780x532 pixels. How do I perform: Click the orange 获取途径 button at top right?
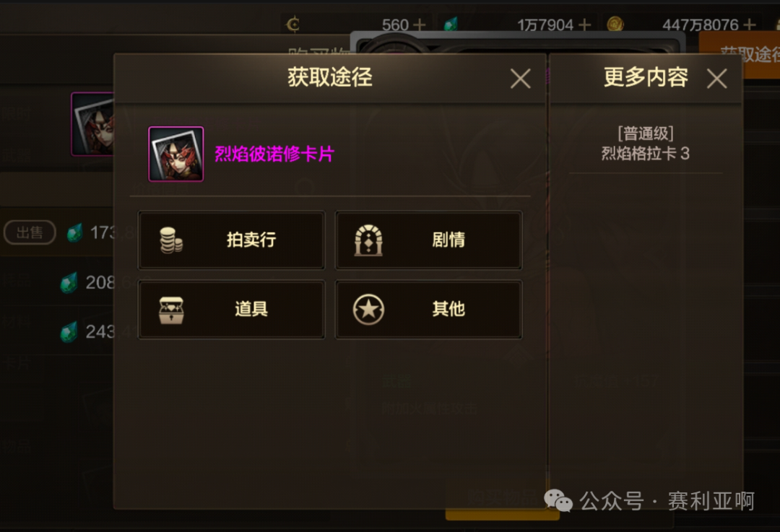[x=740, y=55]
